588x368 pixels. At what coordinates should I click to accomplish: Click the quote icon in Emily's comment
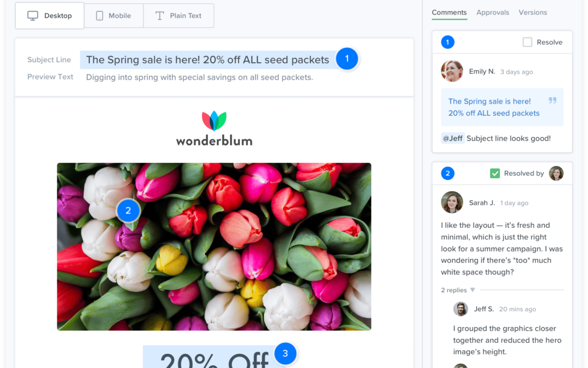(x=553, y=100)
